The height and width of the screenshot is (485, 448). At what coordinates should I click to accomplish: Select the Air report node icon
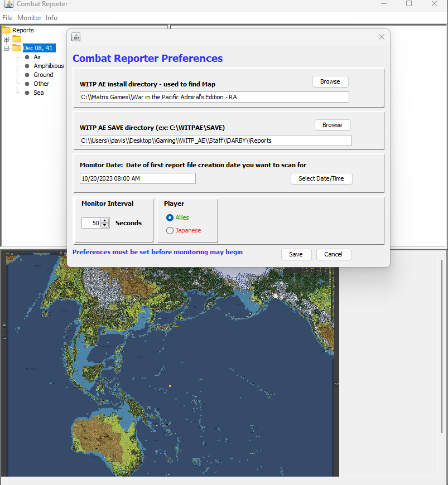click(26, 57)
